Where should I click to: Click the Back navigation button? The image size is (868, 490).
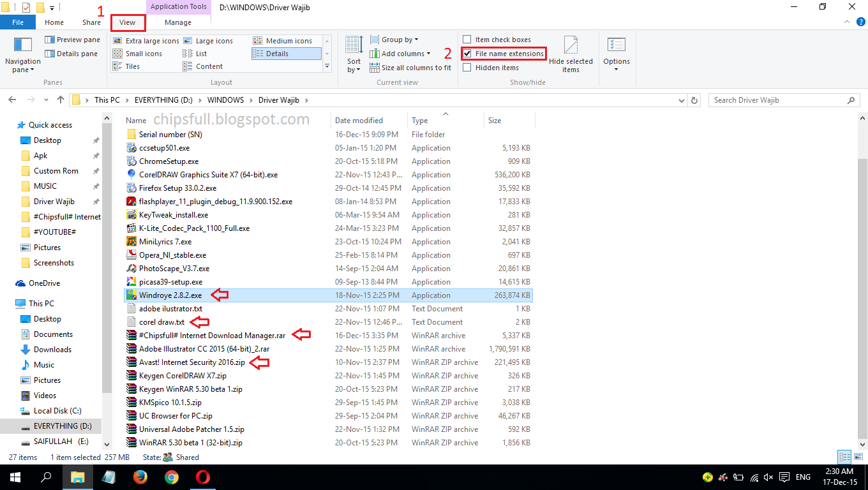coord(11,100)
